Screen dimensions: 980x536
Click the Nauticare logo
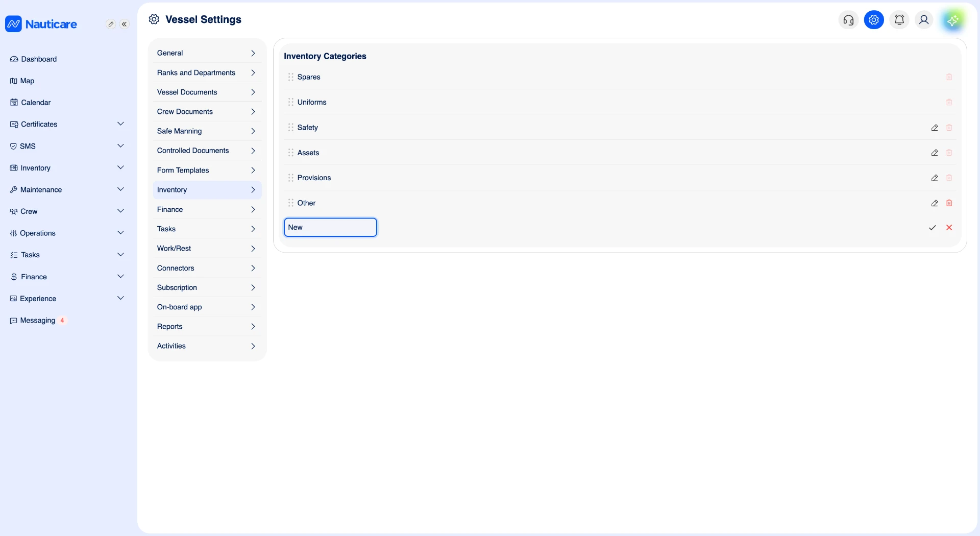click(41, 23)
